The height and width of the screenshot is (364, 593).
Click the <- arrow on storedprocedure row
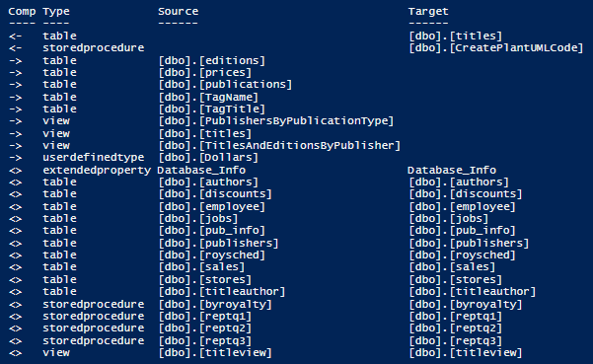point(15,48)
